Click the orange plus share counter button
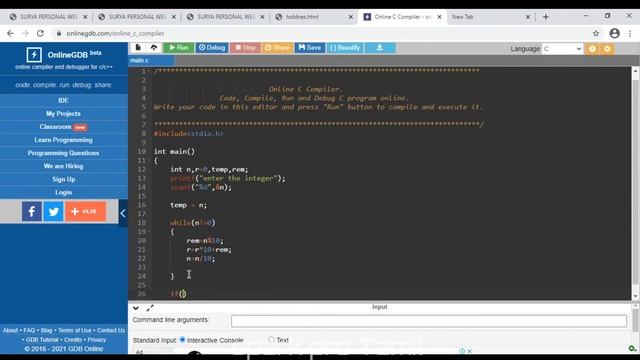 (x=85, y=211)
